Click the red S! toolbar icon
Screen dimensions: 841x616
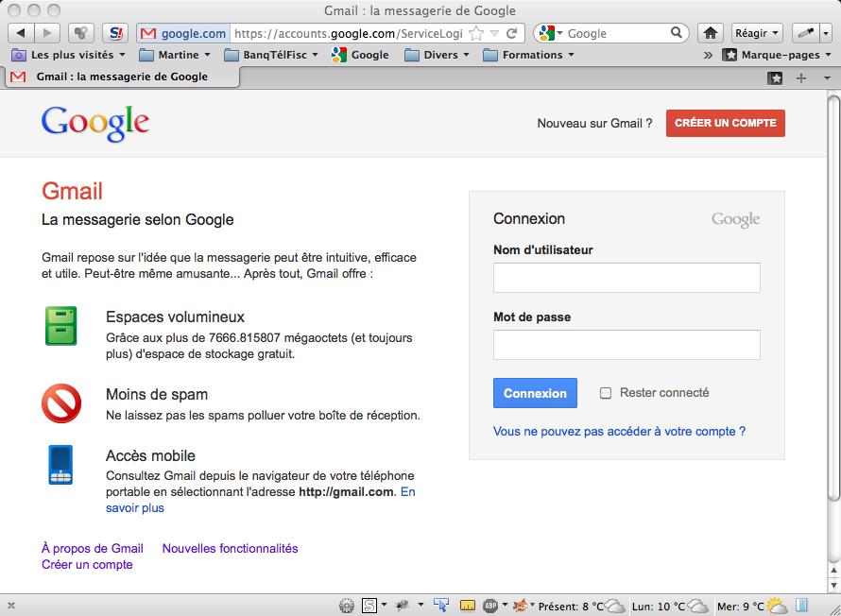[x=115, y=33]
